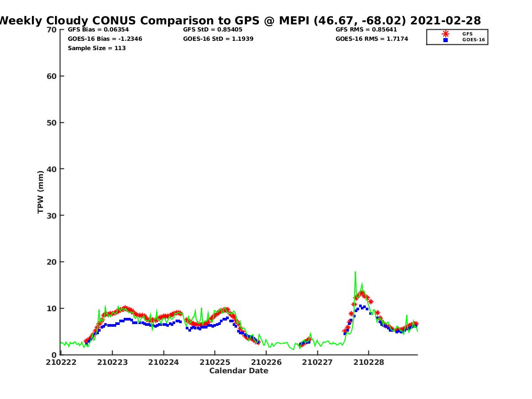Click the 210226 date tick label
The image size is (532, 399).
tap(266, 362)
